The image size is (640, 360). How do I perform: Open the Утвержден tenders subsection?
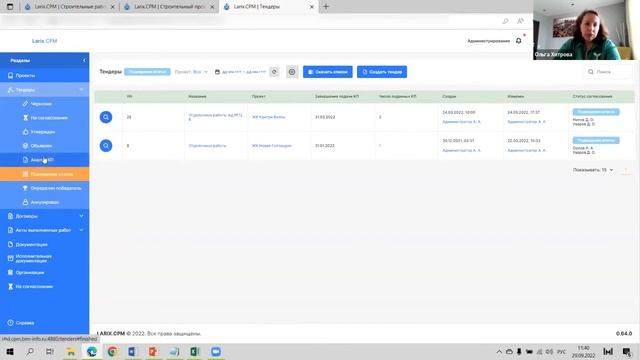44,132
